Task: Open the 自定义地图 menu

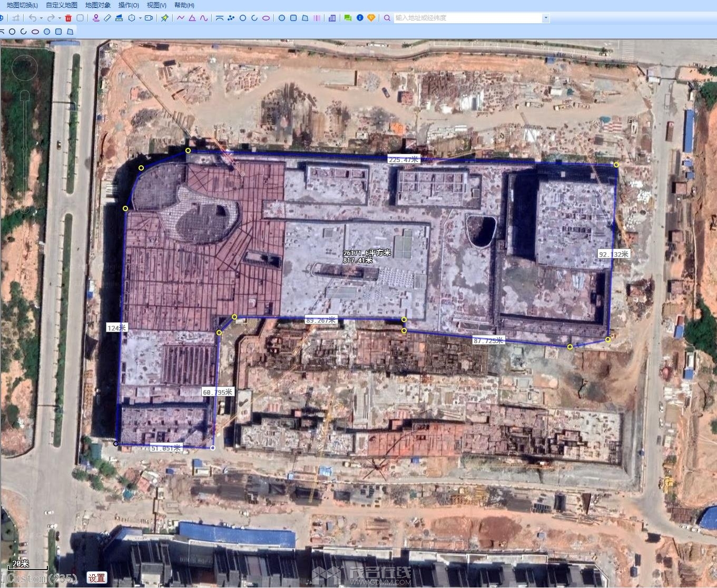Action: pyautogui.click(x=62, y=5)
